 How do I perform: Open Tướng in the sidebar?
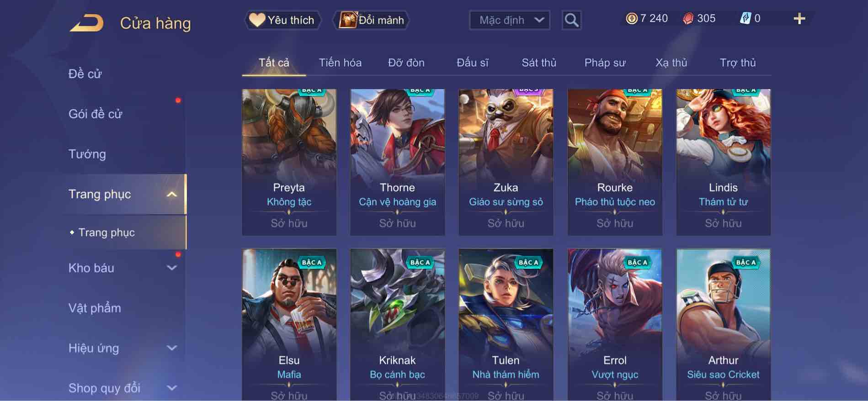pyautogui.click(x=87, y=154)
